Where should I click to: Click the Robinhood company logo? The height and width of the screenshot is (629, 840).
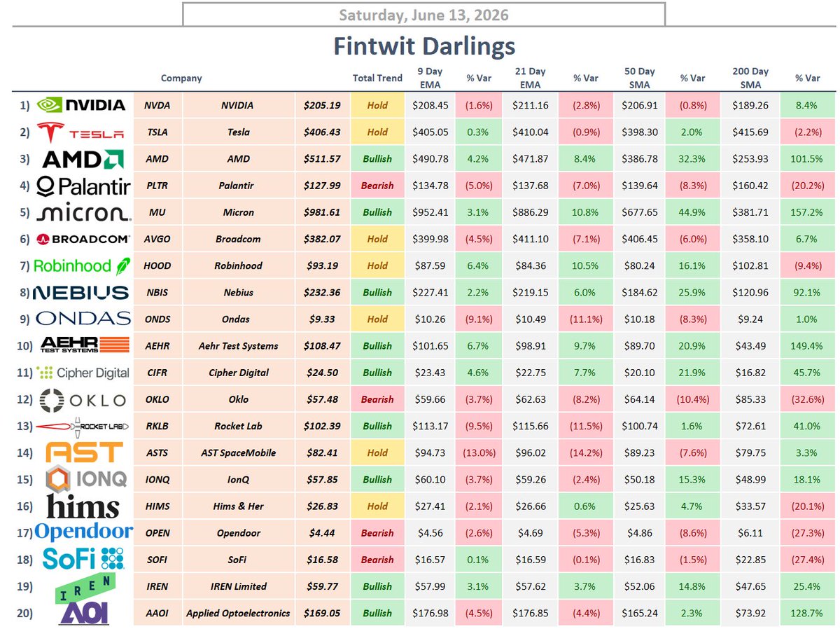click(x=83, y=265)
